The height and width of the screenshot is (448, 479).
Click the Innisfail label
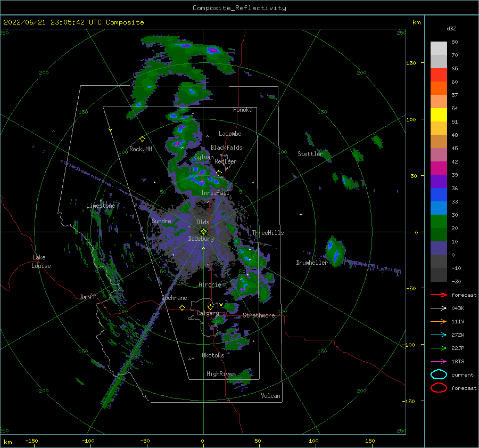point(215,193)
